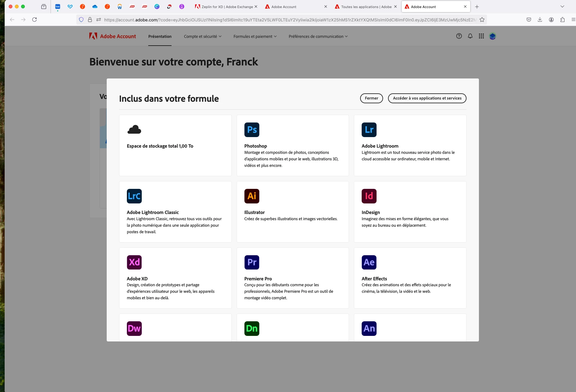Open the browser extensions puzzle icon
Screen dimensions: 576x392
coord(562,20)
